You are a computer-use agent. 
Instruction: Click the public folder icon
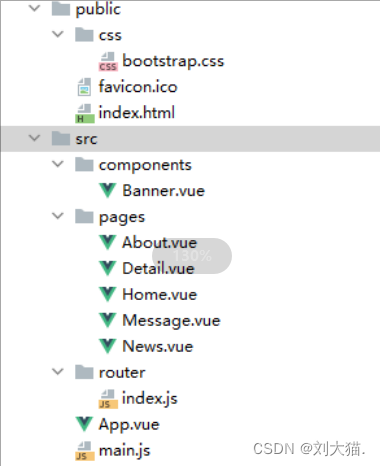(61, 8)
